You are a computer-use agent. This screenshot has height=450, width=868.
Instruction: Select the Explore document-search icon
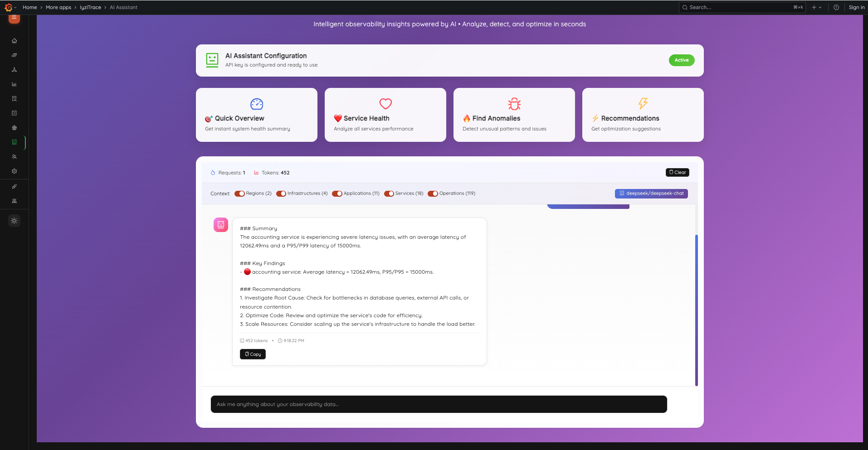14,99
